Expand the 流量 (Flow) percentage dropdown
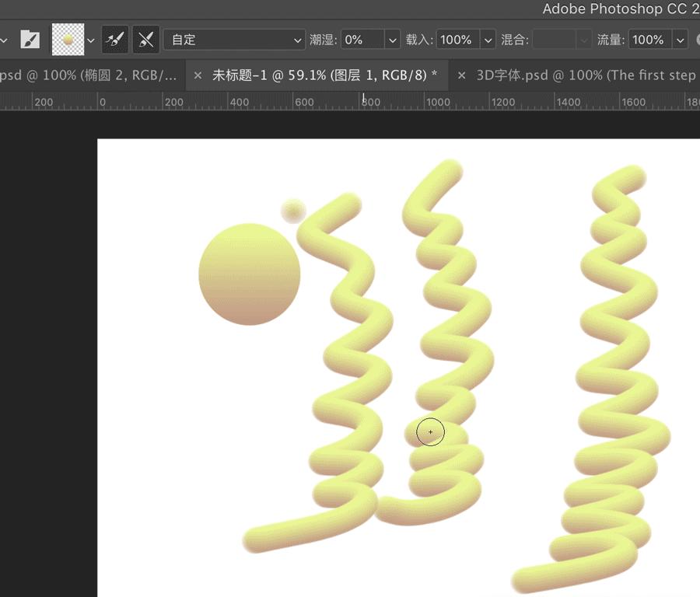700x597 pixels. click(681, 39)
